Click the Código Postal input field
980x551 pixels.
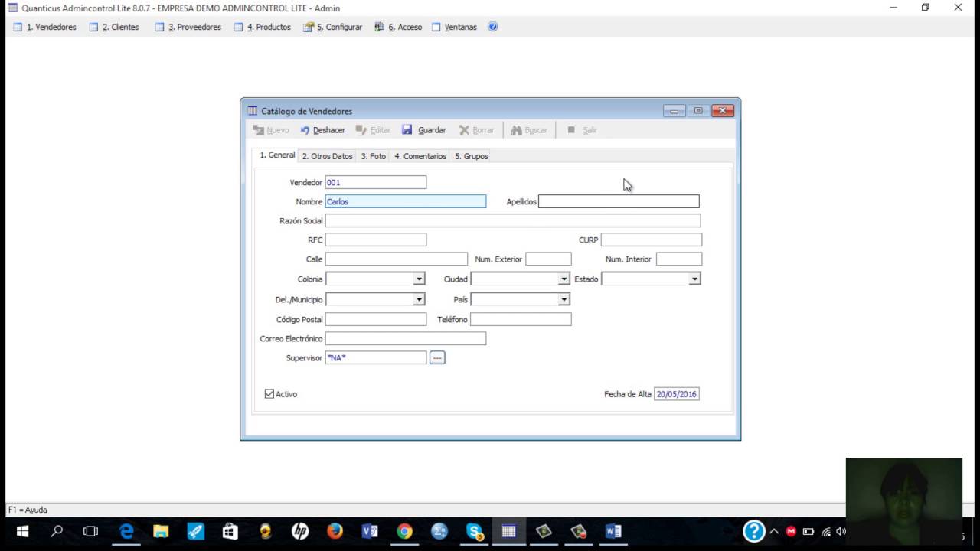(376, 319)
